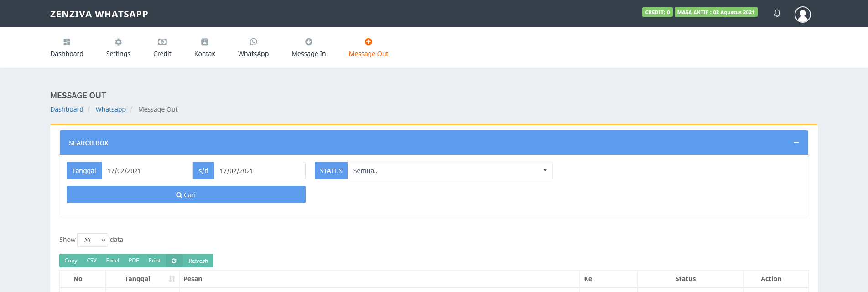
Task: Click the Cari search button
Action: click(186, 195)
